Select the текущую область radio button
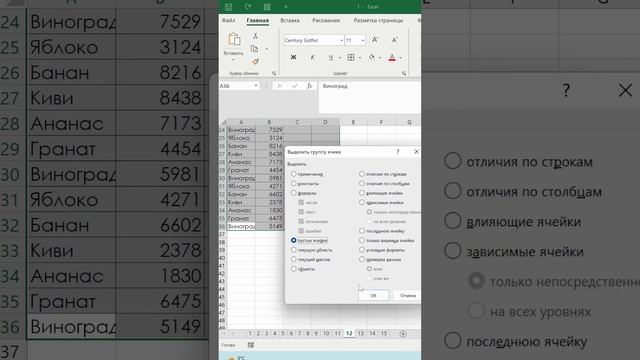The image size is (640, 360). pos(293,250)
